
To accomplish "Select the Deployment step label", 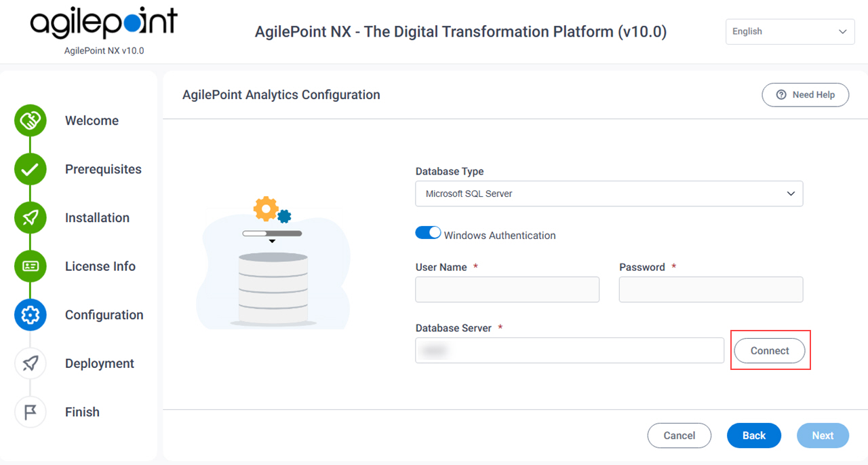I will [x=100, y=363].
